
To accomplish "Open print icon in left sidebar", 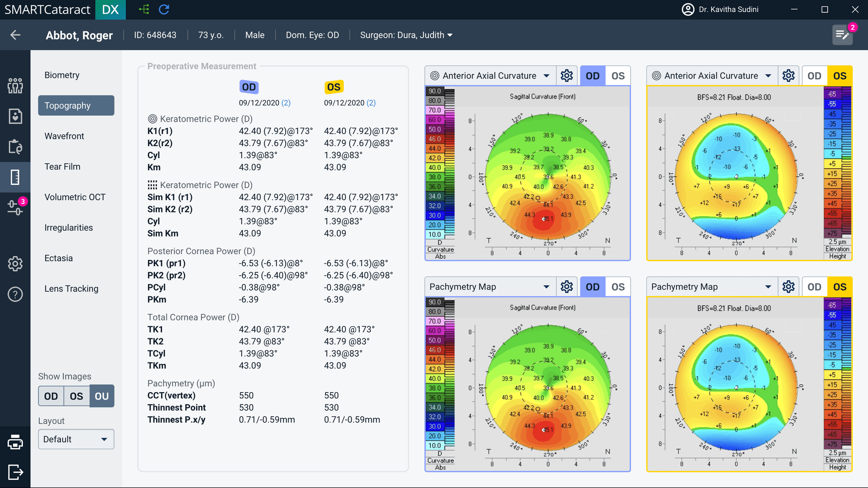I will [x=15, y=442].
